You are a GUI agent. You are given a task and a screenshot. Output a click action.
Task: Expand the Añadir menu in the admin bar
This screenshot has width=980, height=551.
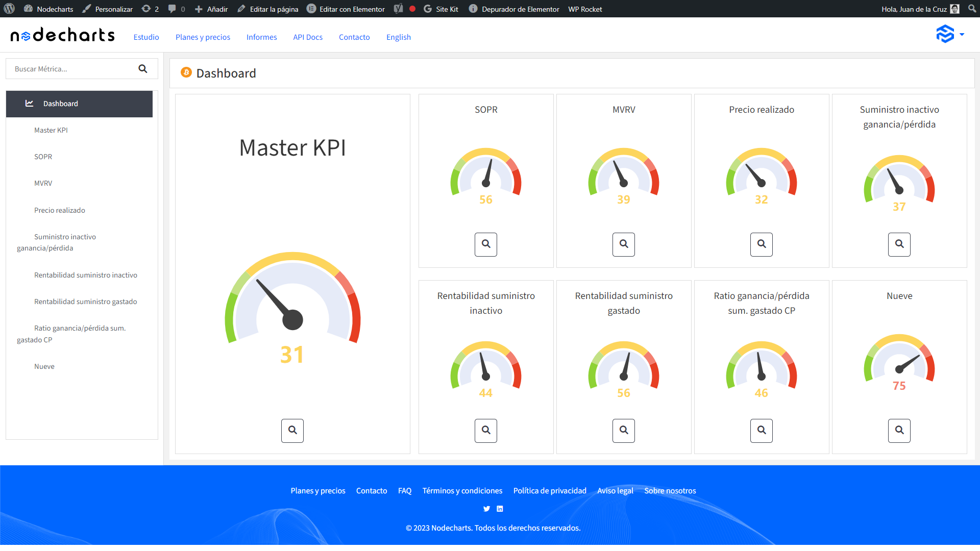click(211, 9)
